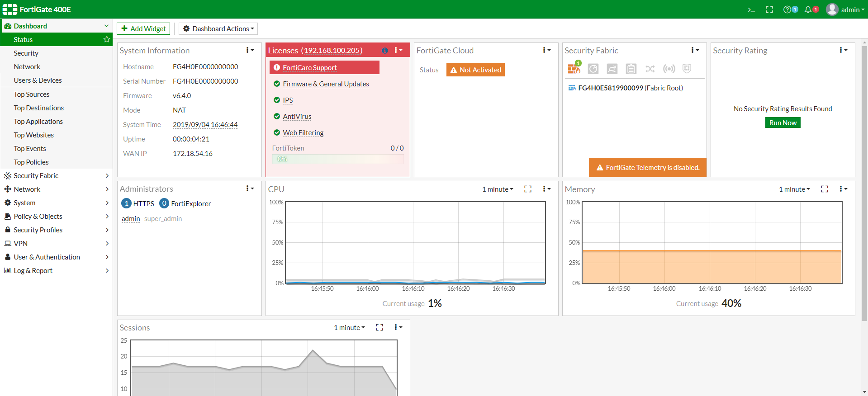
Task: Open the Dashboard Actions dropdown
Action: [218, 28]
